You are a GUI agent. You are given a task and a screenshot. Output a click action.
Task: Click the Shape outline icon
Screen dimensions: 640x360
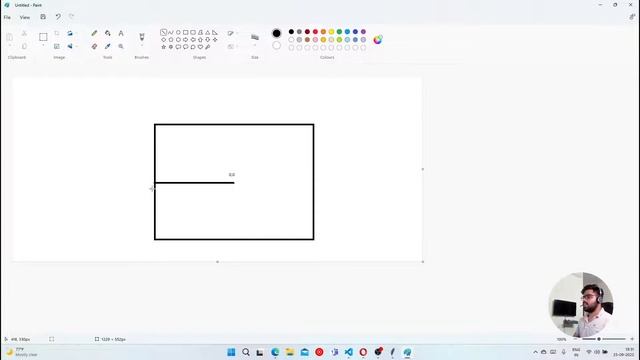[231, 33]
